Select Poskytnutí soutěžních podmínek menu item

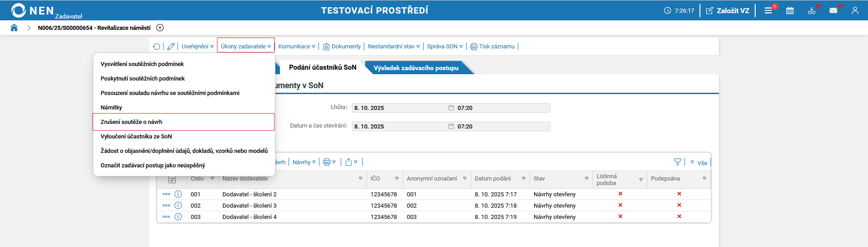pos(184,79)
